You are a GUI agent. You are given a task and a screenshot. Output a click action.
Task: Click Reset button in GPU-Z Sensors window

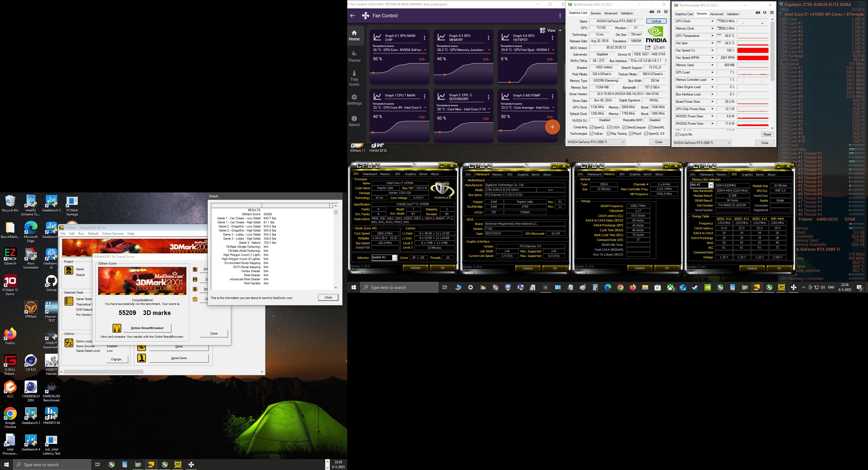click(767, 134)
